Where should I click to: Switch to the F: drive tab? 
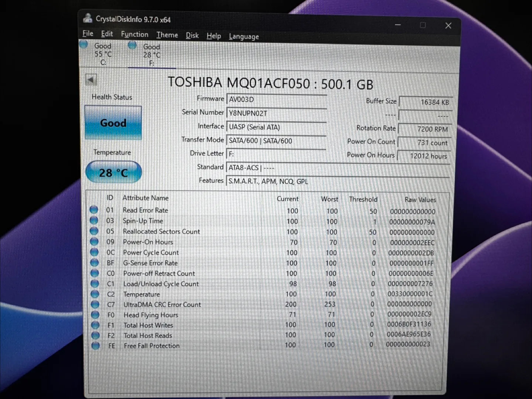coord(151,55)
